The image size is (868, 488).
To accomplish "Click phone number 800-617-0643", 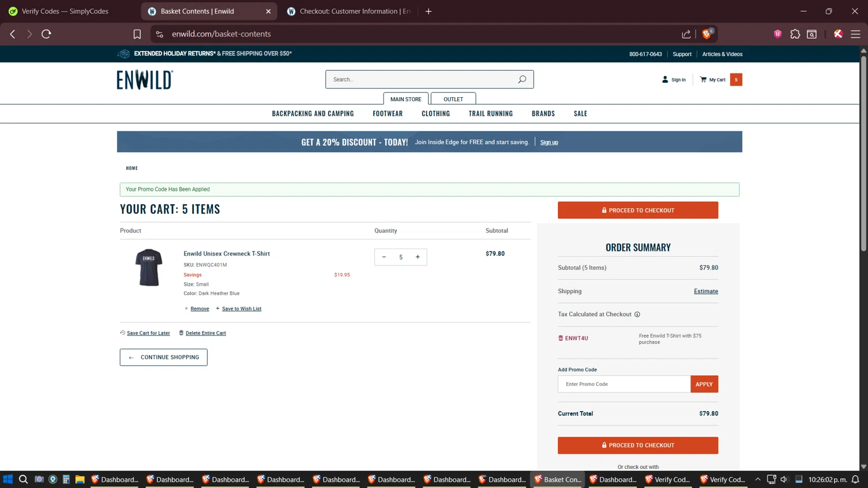I will (x=645, y=54).
